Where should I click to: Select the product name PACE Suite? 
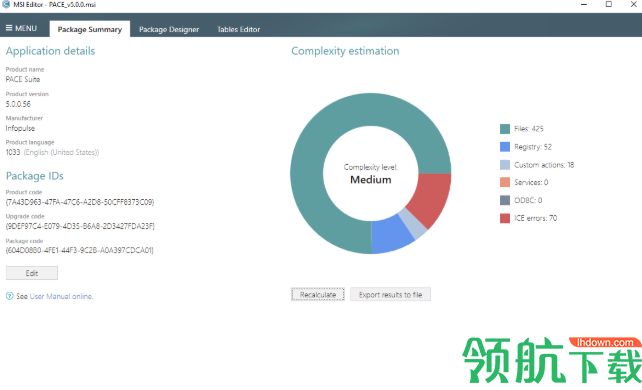tap(23, 79)
